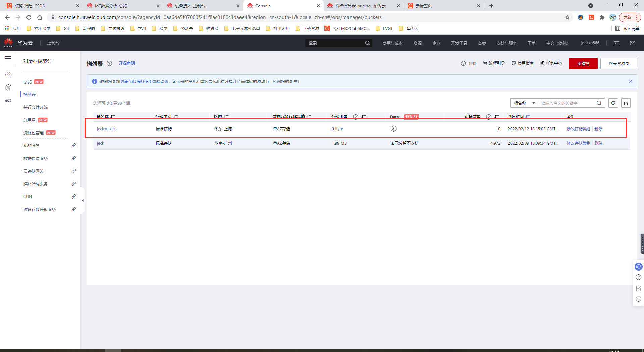Open the 企业 menu

click(436, 43)
